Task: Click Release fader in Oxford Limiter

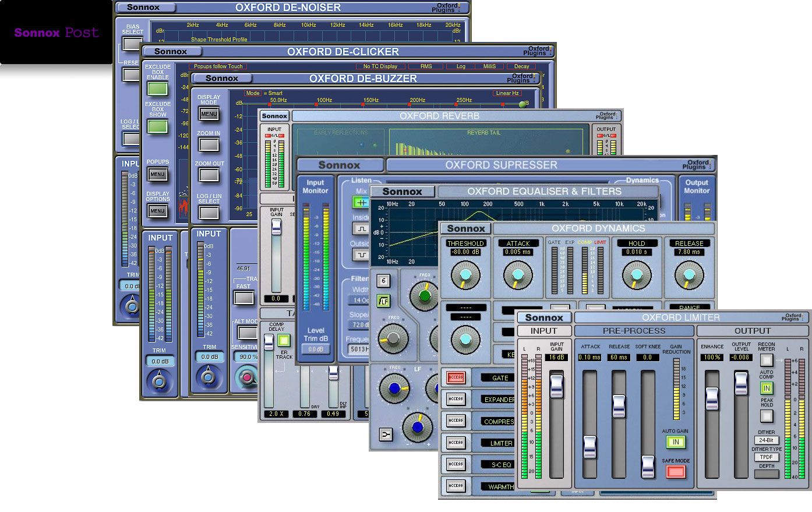Action: pos(619,406)
